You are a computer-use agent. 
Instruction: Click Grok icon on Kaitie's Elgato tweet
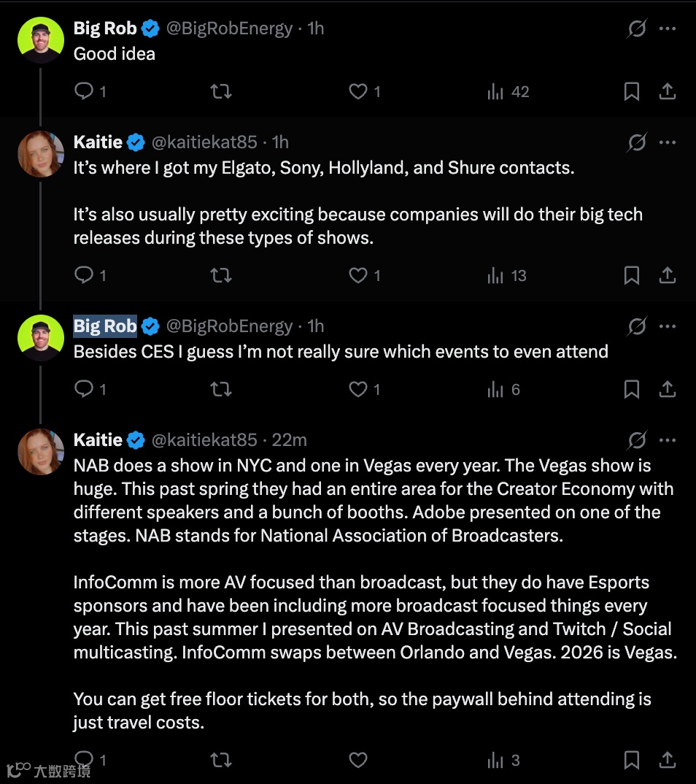[x=637, y=142]
